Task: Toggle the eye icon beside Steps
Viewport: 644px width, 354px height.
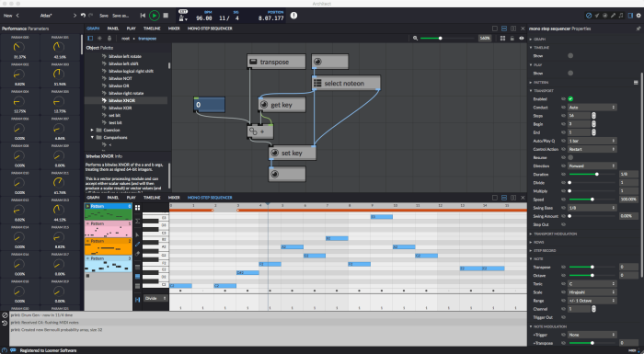Action: [x=563, y=116]
